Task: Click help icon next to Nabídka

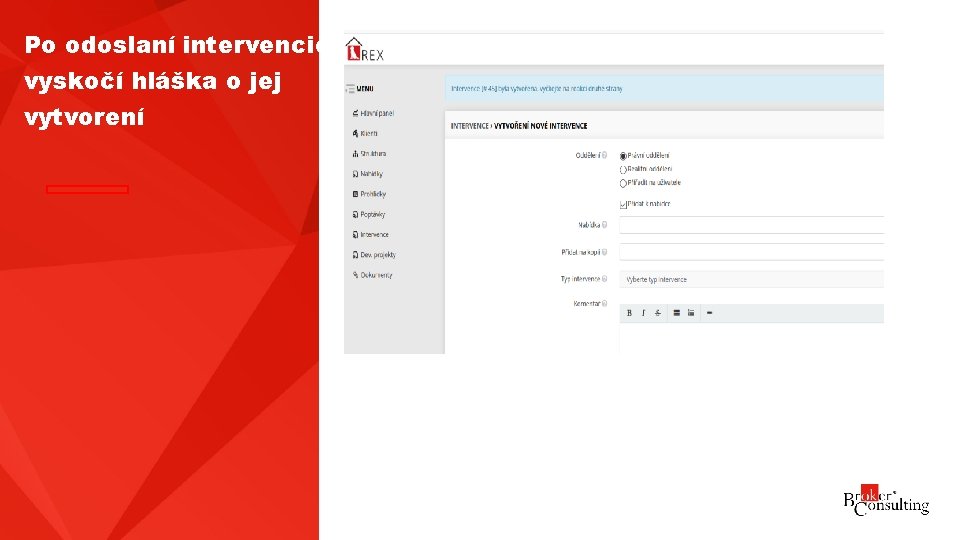Action: 604,225
